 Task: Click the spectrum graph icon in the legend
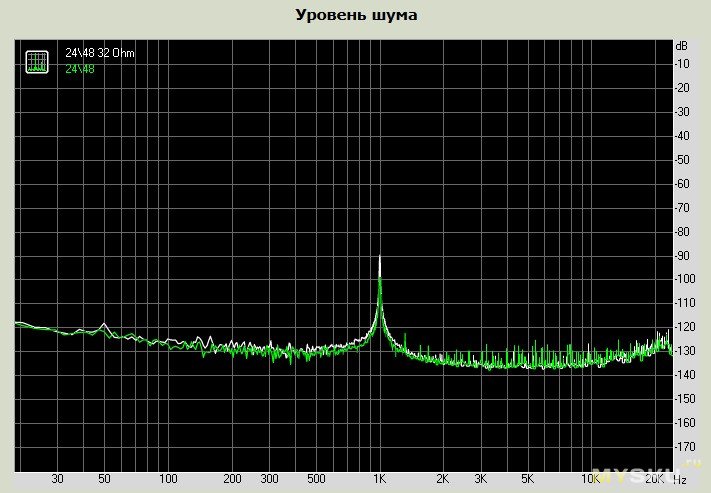(x=36, y=60)
